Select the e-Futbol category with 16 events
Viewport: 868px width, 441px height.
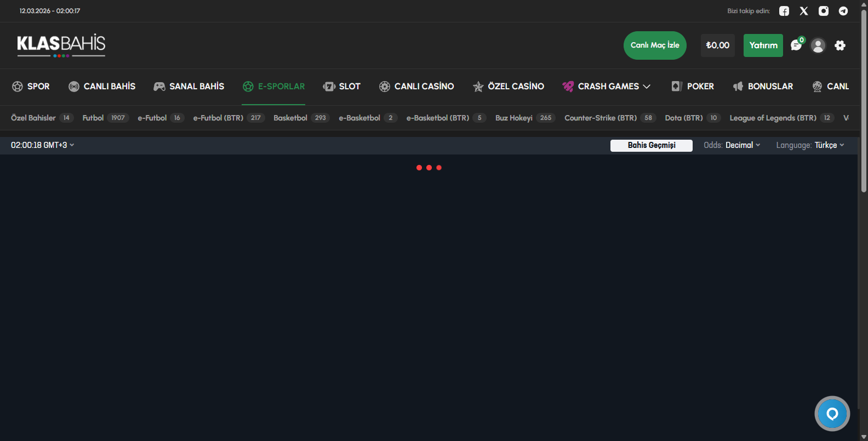tap(161, 118)
